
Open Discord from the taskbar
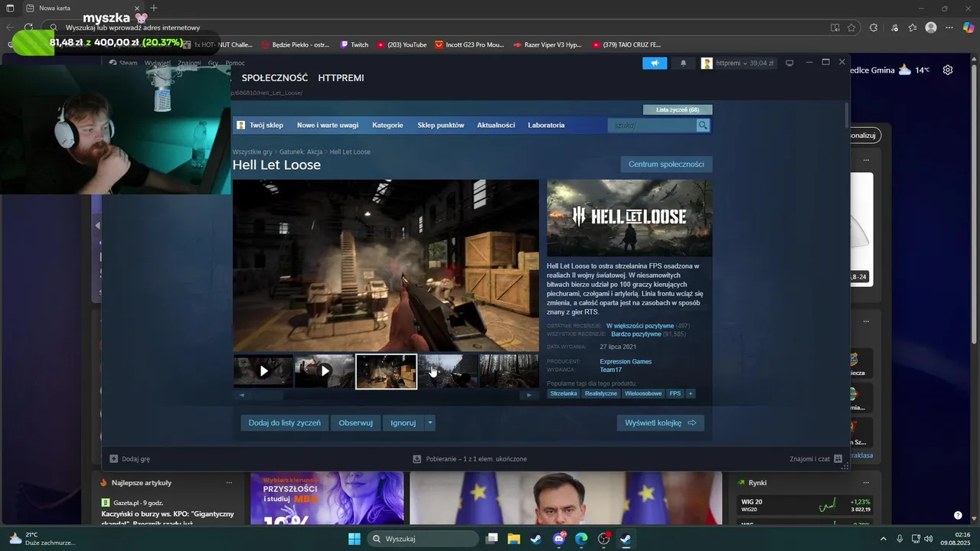(559, 539)
